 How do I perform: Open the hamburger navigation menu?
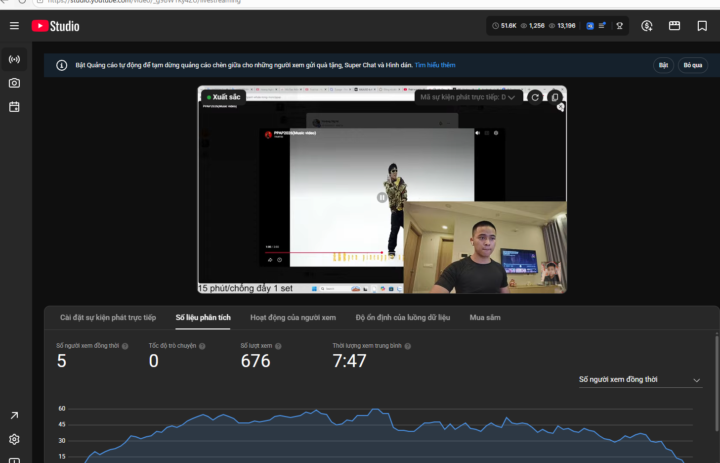click(x=14, y=26)
